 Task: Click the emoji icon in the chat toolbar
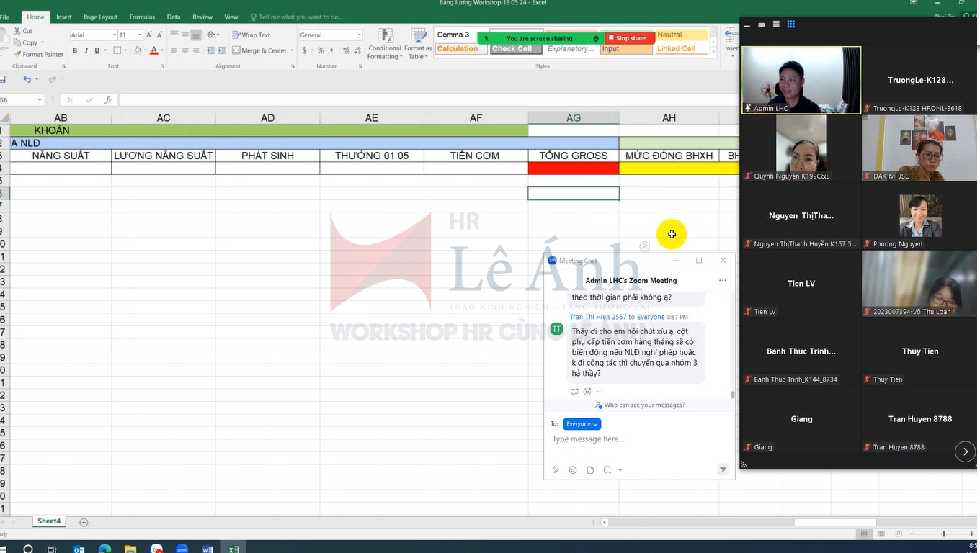coord(573,470)
